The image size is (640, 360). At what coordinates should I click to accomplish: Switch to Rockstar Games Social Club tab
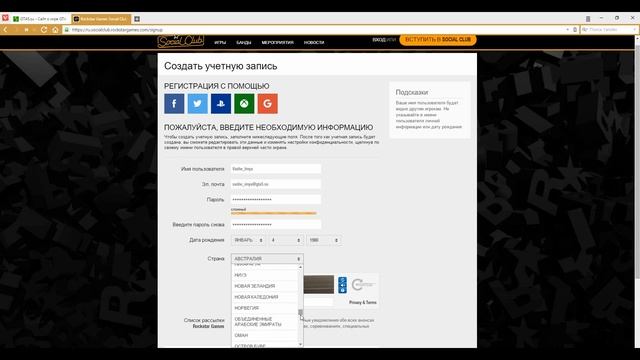coord(101,19)
